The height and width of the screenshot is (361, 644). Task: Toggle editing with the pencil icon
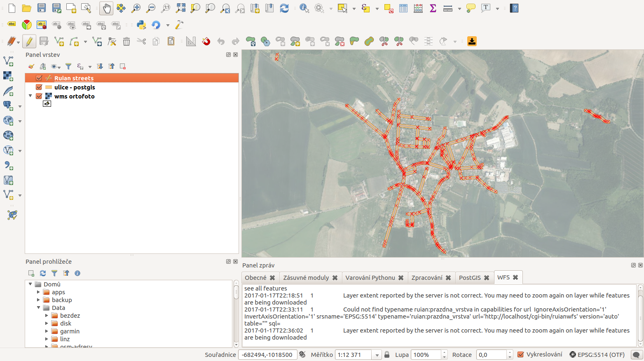coord(29,41)
